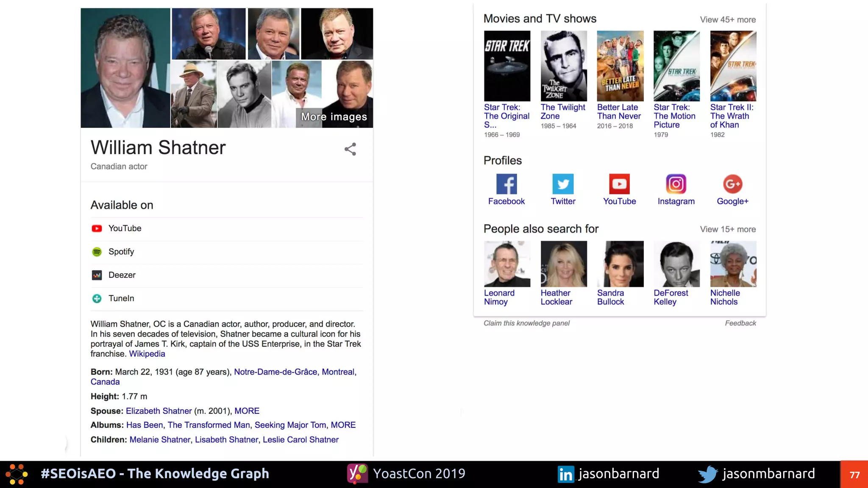Click the YouTube icon under Available on

click(97, 229)
